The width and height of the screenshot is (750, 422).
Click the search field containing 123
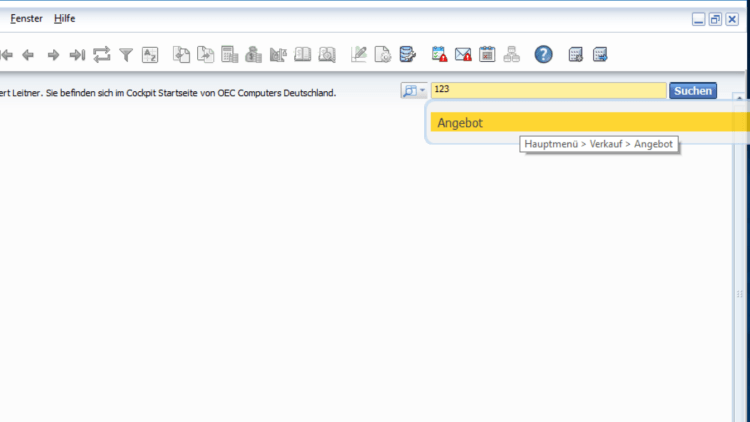(548, 90)
